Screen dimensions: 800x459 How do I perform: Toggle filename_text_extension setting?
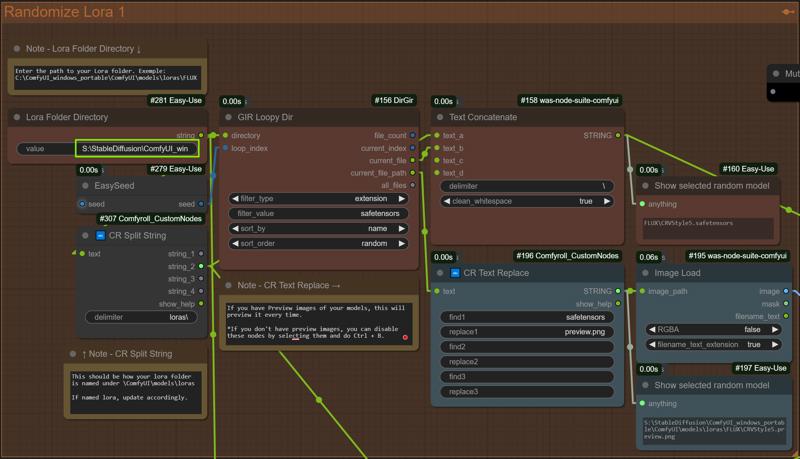pos(713,345)
